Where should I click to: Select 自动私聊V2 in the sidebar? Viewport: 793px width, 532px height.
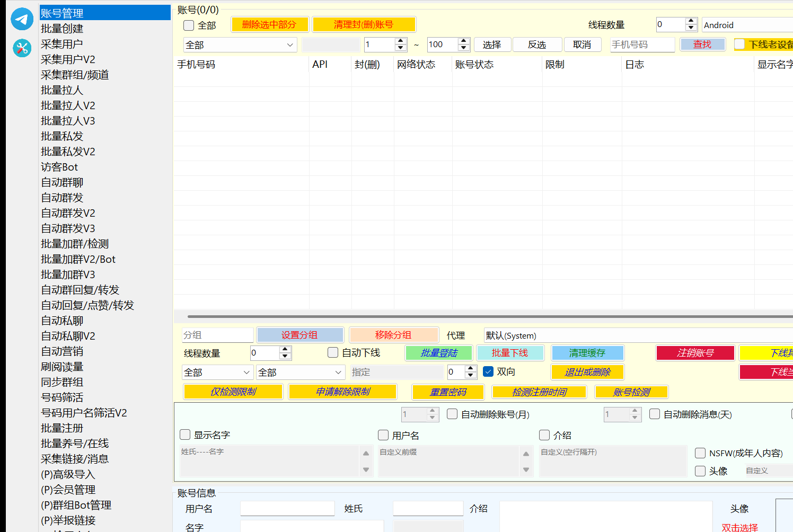point(68,336)
